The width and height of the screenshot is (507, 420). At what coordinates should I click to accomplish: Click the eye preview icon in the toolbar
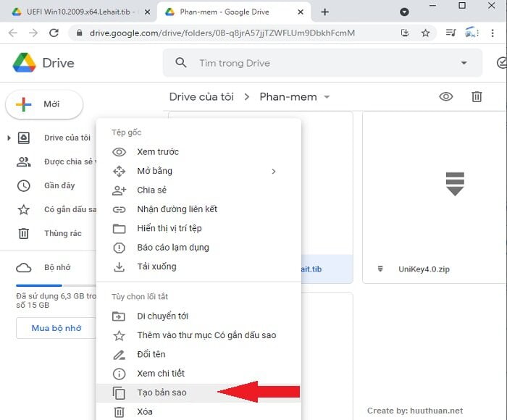pos(446,96)
